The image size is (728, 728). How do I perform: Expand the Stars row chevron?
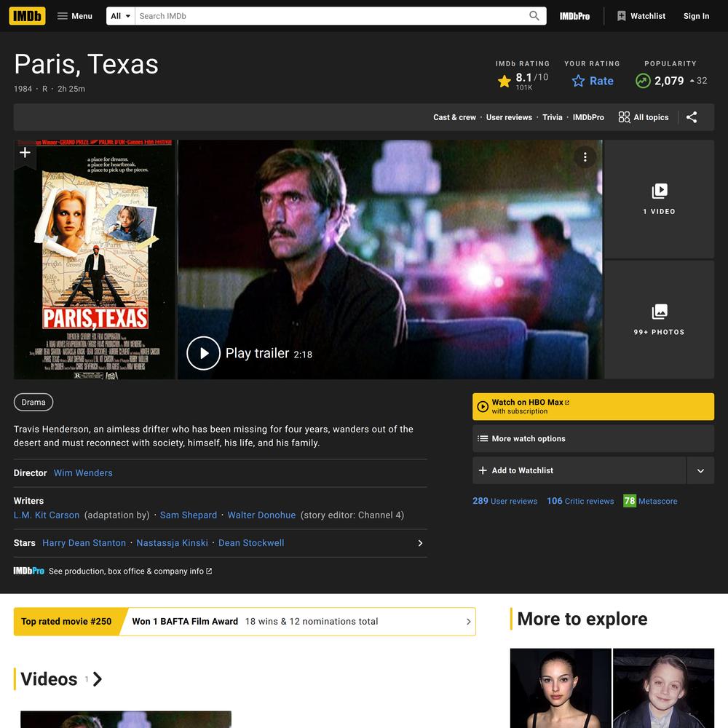(x=420, y=543)
